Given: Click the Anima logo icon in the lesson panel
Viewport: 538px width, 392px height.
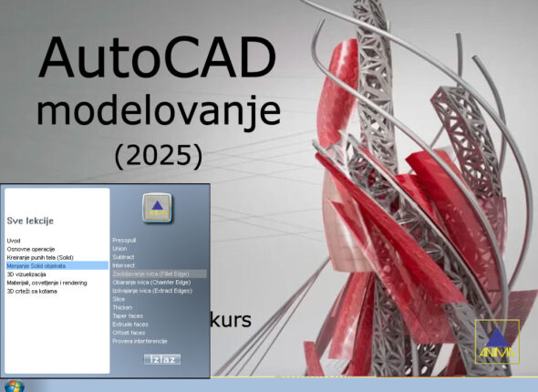Looking at the screenshot, I should tap(157, 208).
